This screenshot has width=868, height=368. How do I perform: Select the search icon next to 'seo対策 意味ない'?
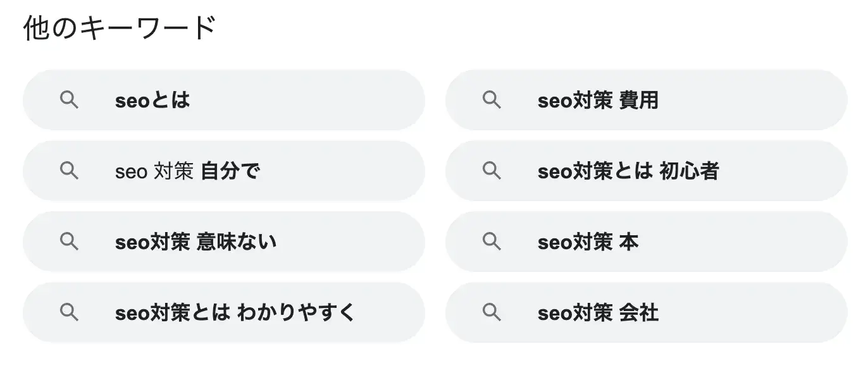click(x=69, y=242)
